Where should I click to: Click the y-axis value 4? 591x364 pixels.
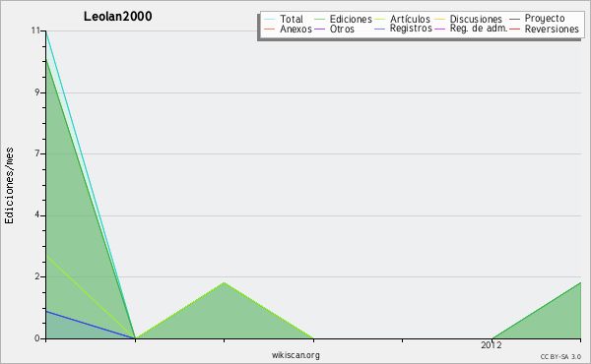click(37, 214)
